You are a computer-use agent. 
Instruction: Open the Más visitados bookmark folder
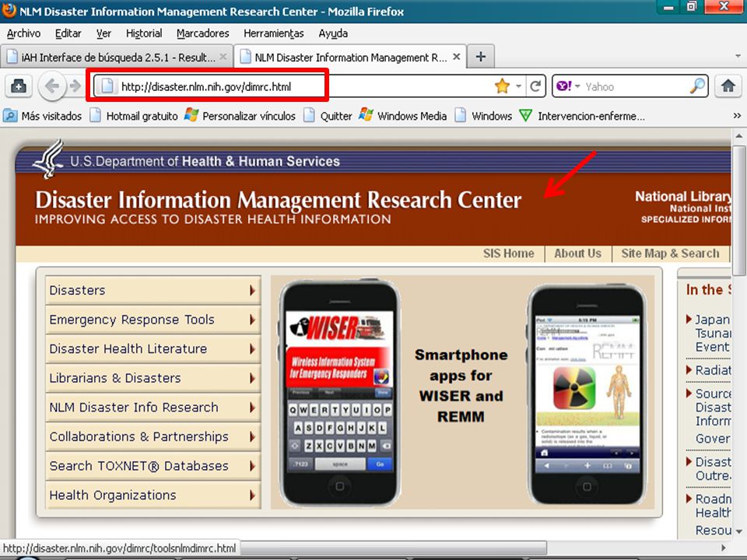pos(42,116)
